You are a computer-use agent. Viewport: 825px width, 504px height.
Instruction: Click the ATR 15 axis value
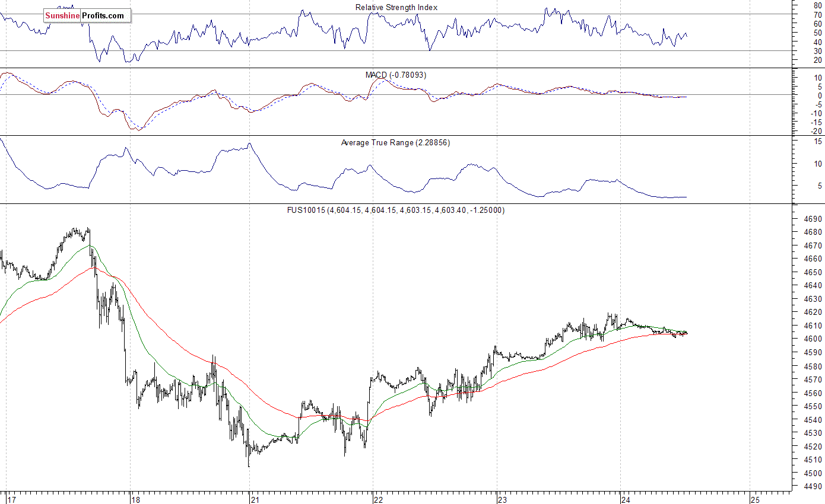[x=817, y=141]
